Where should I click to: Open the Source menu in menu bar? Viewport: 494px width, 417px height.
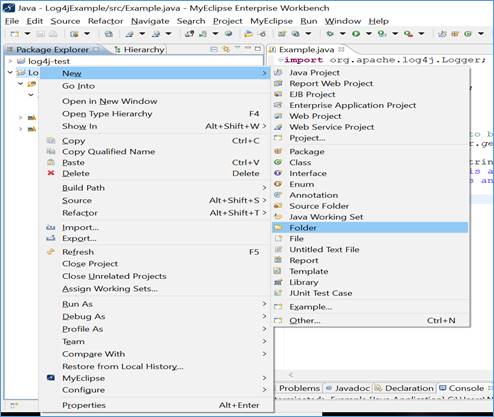(65, 21)
